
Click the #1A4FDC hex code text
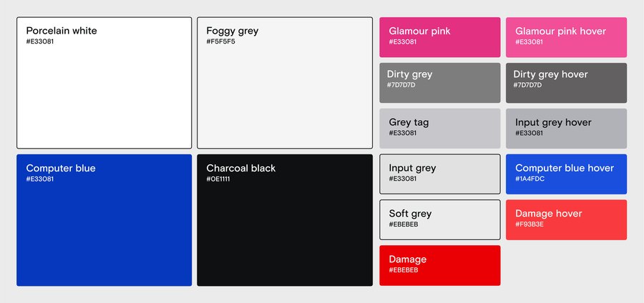point(530,179)
